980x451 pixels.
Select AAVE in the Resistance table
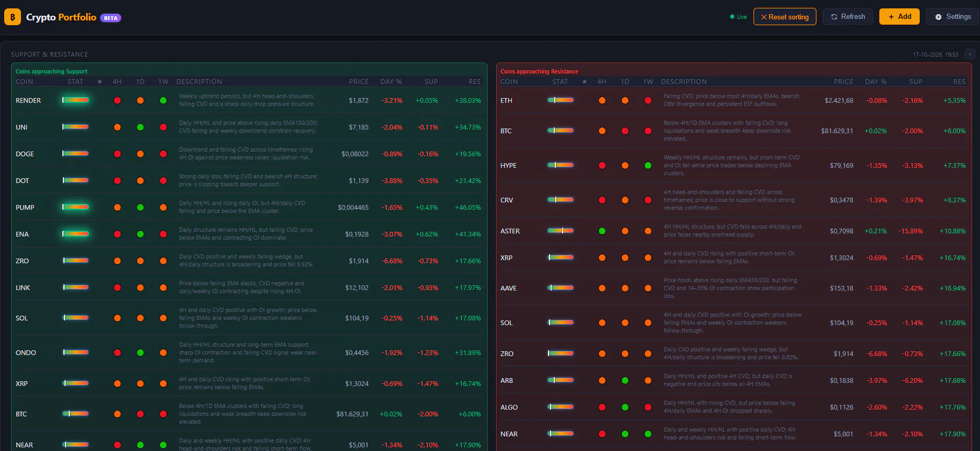(509, 288)
